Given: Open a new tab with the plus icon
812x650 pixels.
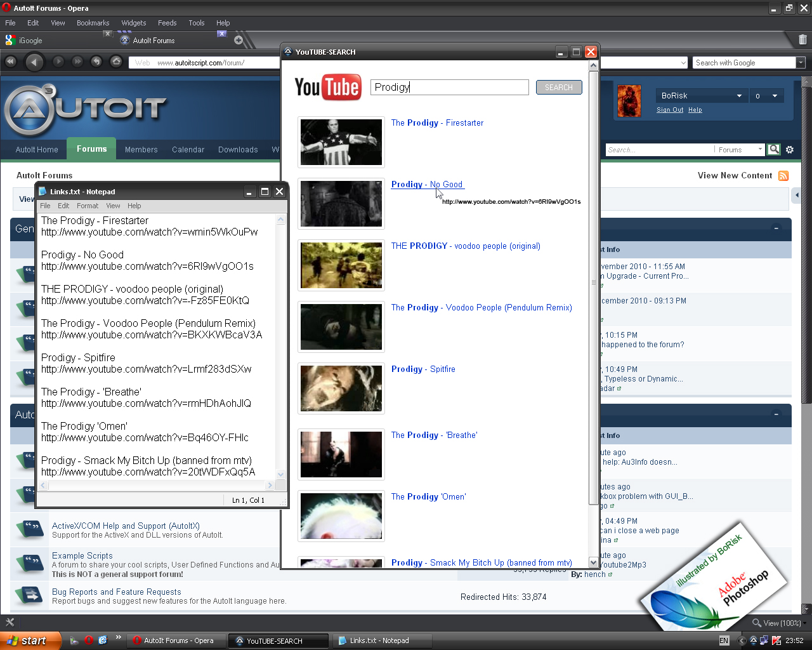Looking at the screenshot, I should [x=239, y=40].
